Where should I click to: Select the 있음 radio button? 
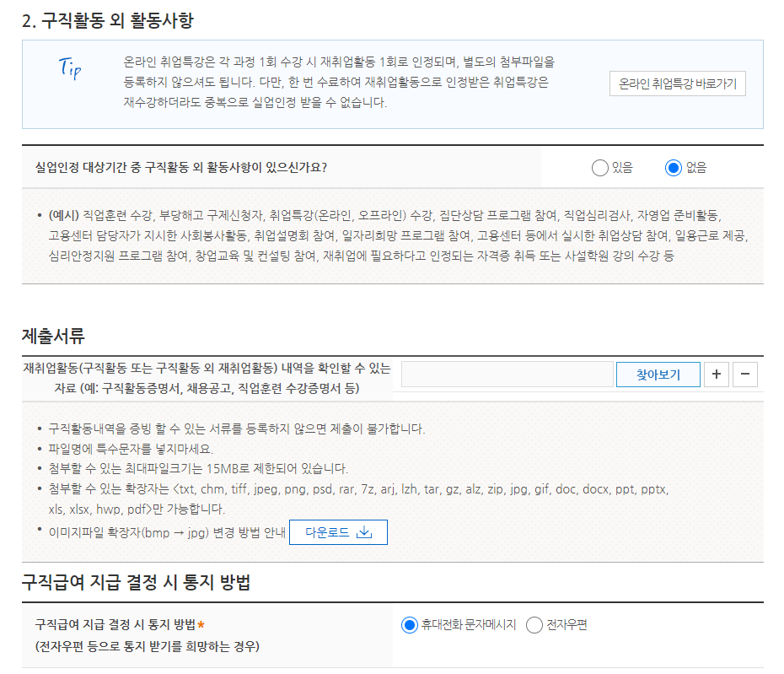click(x=599, y=168)
